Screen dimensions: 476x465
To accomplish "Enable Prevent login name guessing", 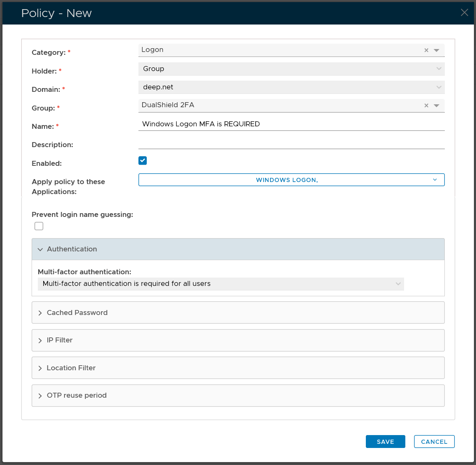I will [x=39, y=226].
